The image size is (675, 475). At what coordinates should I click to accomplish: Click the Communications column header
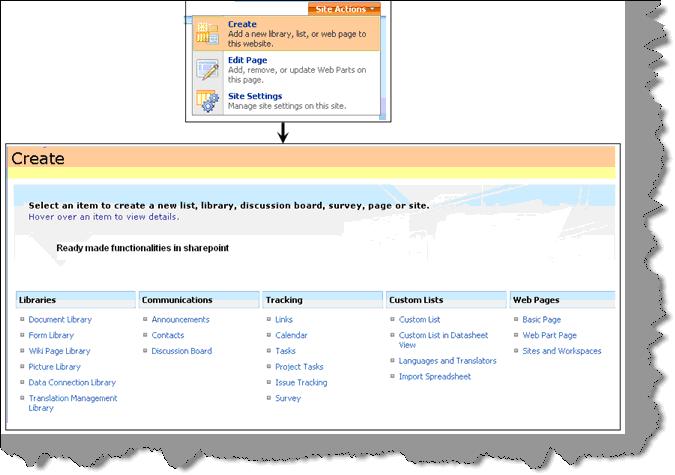pos(199,300)
